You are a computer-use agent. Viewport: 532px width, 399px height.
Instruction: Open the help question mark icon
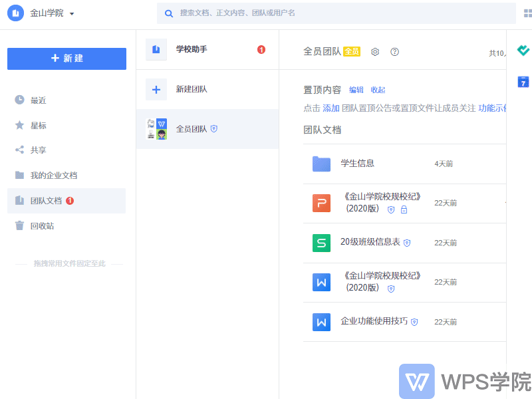tap(394, 52)
